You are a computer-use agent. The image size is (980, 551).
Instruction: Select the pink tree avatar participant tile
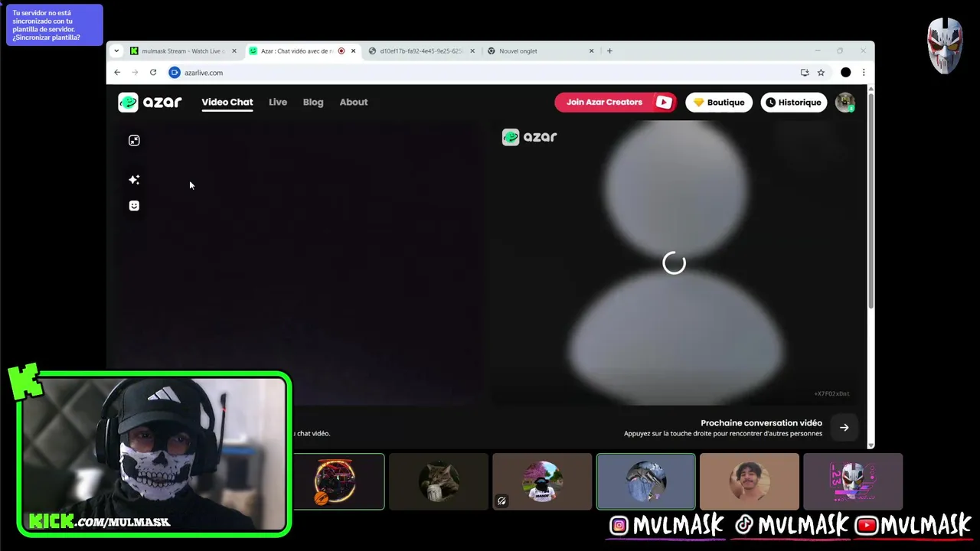pyautogui.click(x=542, y=481)
